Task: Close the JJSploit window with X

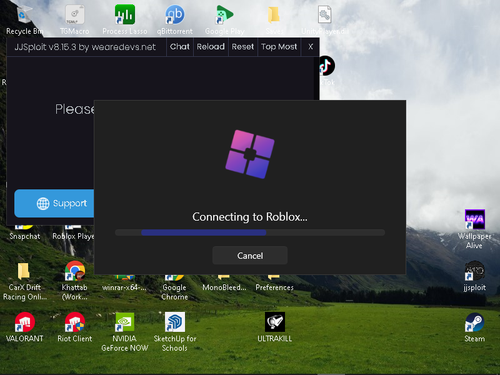Action: (310, 47)
